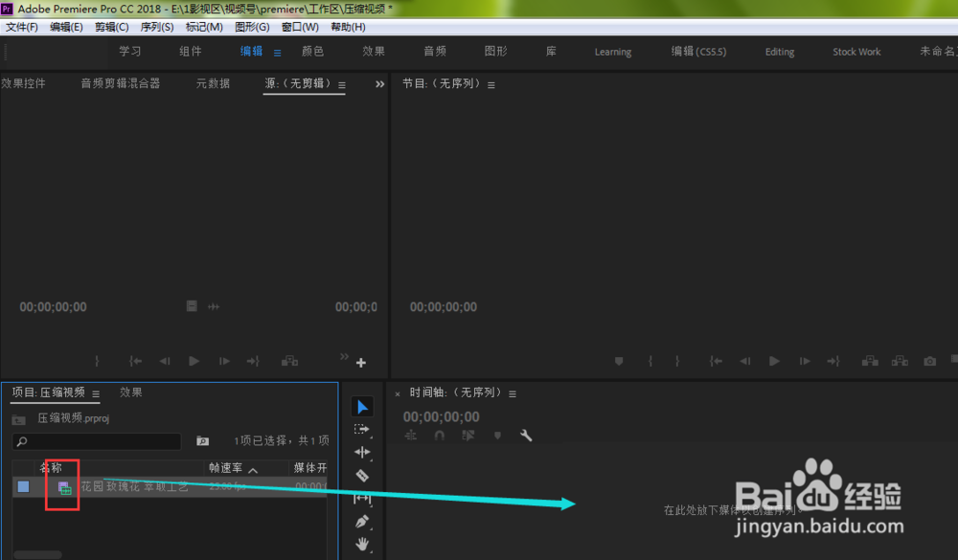958x560 pixels.
Task: Toggle nest-or-individual-clips insert mode in timeline
Action: point(411,436)
